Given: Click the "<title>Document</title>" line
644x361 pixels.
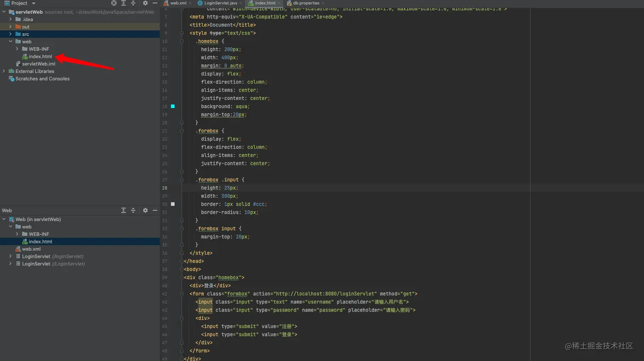Looking at the screenshot, I should point(223,25).
